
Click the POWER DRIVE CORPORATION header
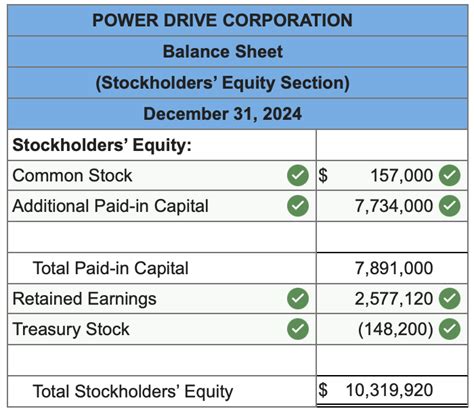point(222,20)
